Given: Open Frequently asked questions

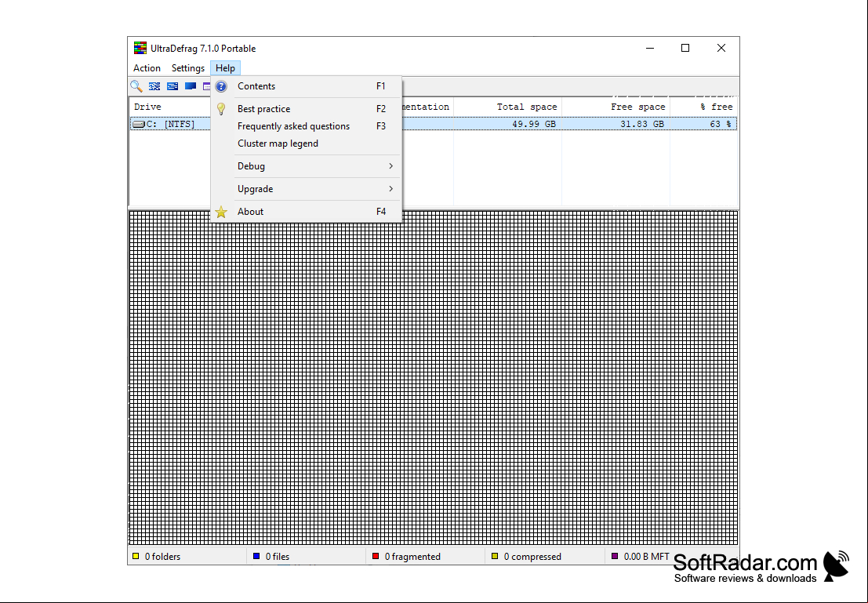Looking at the screenshot, I should (306, 126).
